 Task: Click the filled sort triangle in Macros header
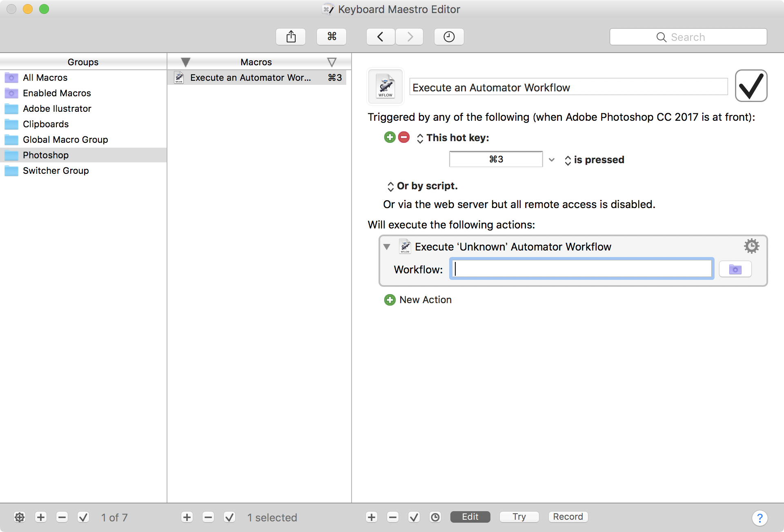click(185, 62)
